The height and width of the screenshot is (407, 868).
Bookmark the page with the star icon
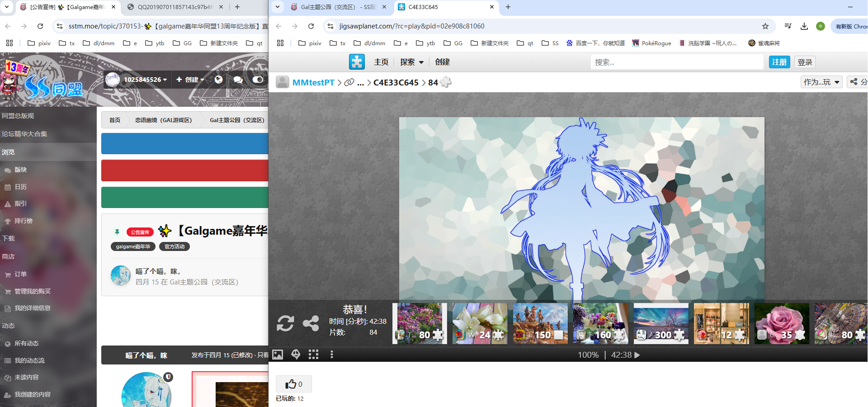(x=765, y=26)
